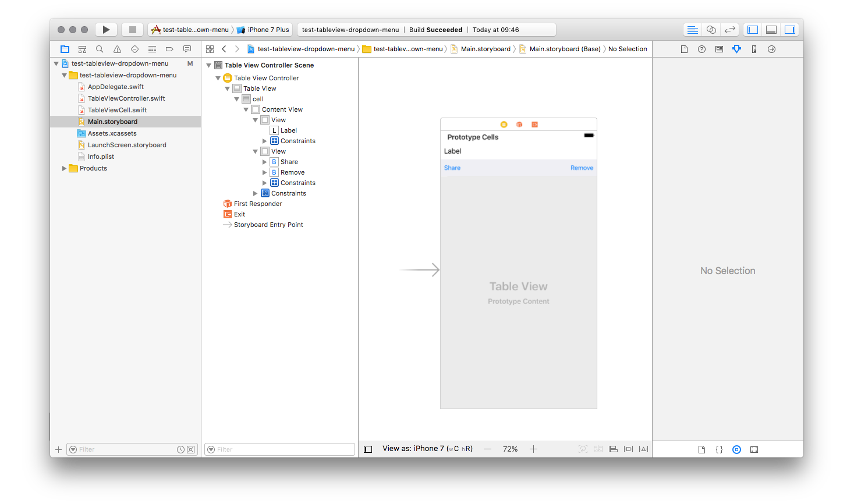
Task: Open Quick Help inspector question mark
Action: coord(701,49)
